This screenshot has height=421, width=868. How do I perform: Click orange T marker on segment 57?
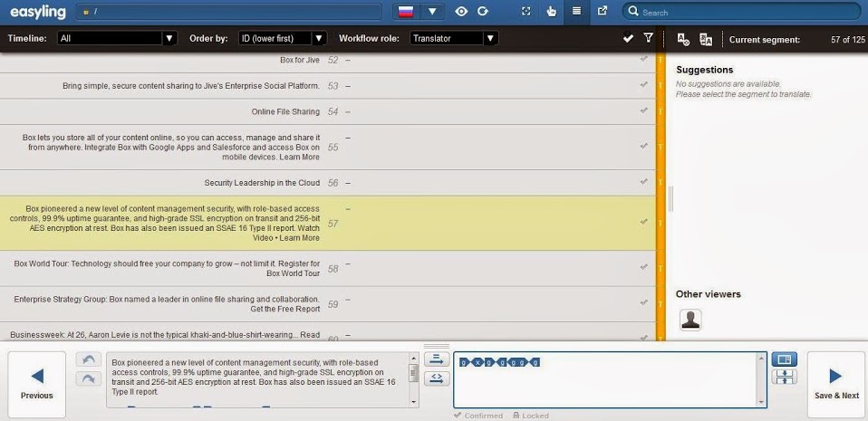(661, 224)
